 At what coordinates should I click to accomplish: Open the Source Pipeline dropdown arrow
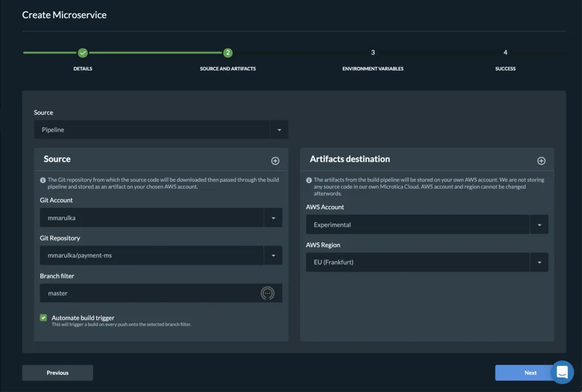279,130
